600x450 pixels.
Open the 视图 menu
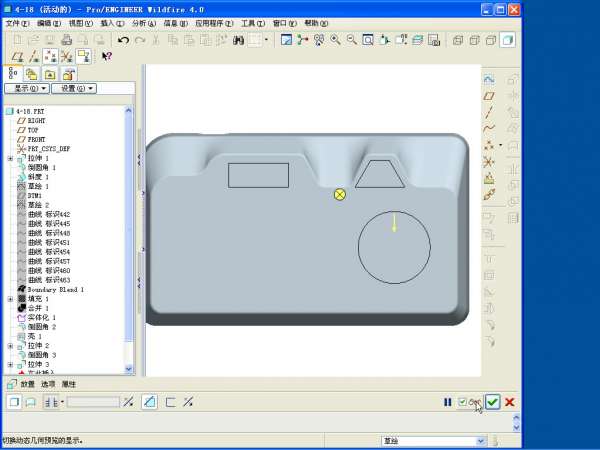click(81, 23)
